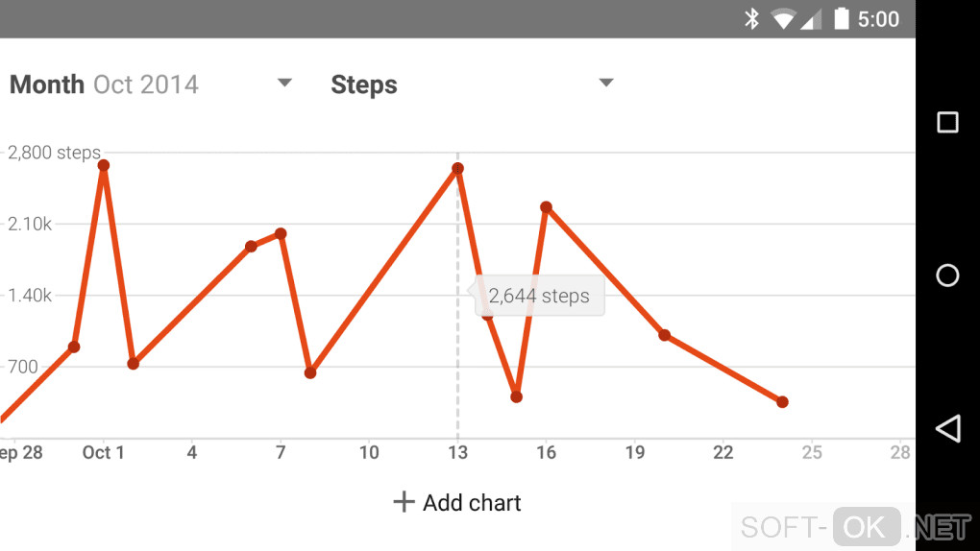Select the Steps metric label
980x551 pixels.
click(x=364, y=84)
